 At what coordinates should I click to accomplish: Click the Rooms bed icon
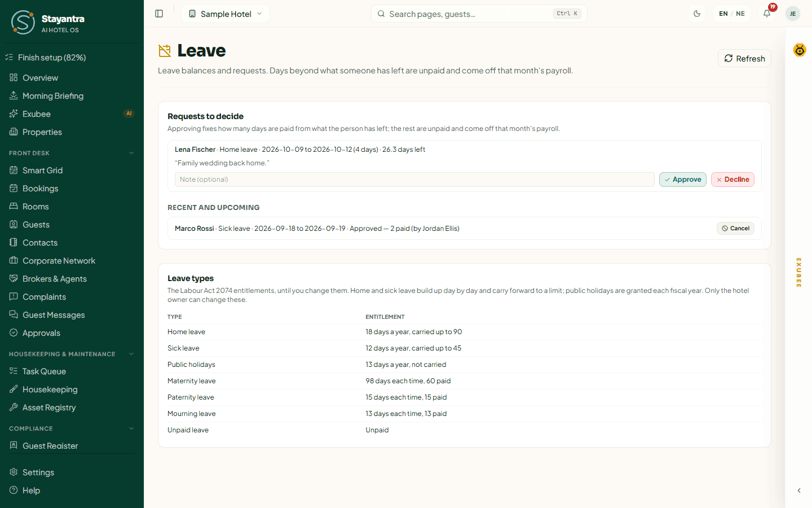click(14, 207)
